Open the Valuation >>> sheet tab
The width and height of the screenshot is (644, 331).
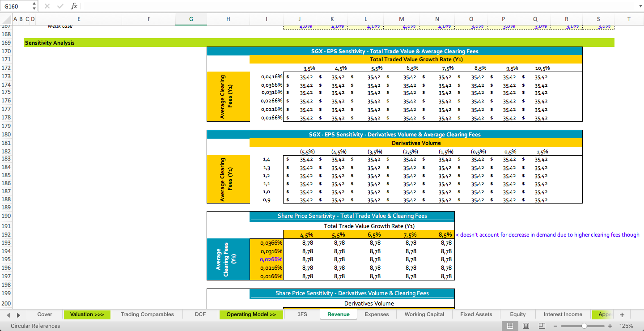tap(87, 314)
